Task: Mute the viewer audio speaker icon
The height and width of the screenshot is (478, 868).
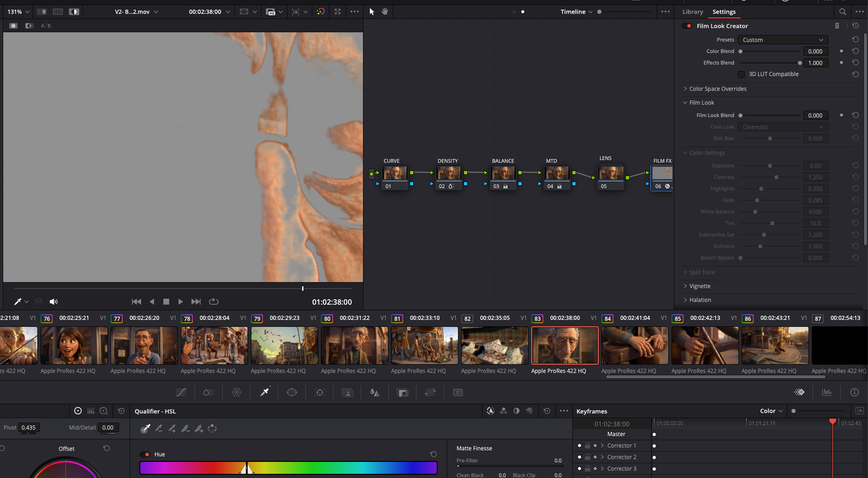Action: 54,301
